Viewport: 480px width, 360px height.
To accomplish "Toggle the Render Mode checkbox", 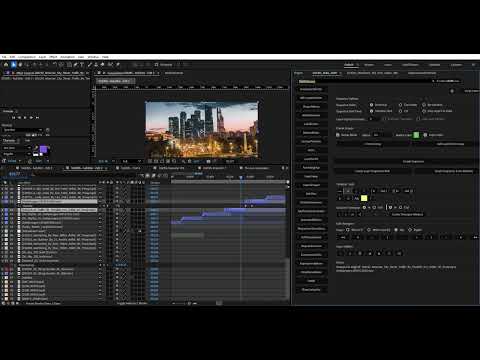I will click(x=338, y=135).
